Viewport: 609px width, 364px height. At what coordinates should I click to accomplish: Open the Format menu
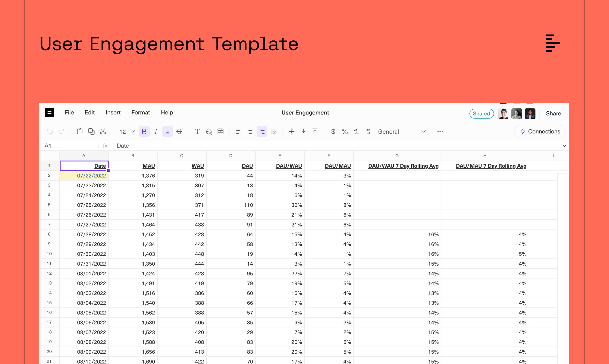(141, 112)
